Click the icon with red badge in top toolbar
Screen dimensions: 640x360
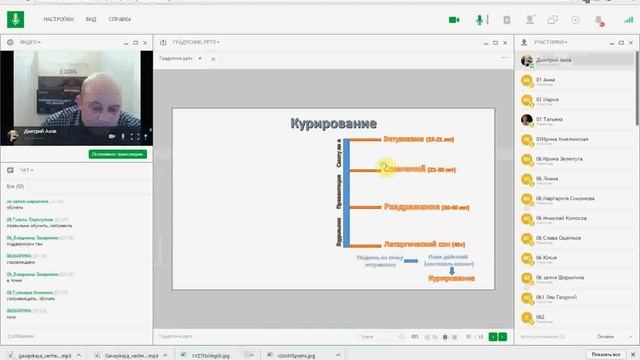click(599, 21)
